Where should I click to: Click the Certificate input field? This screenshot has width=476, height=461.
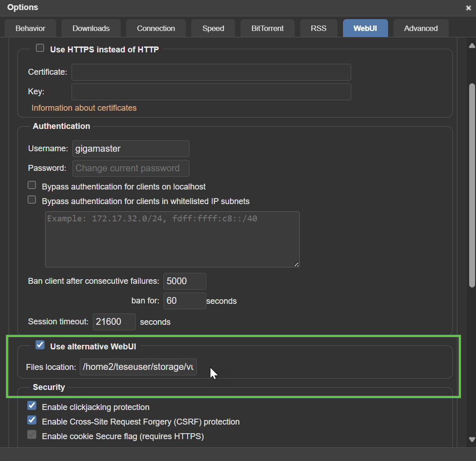211,72
